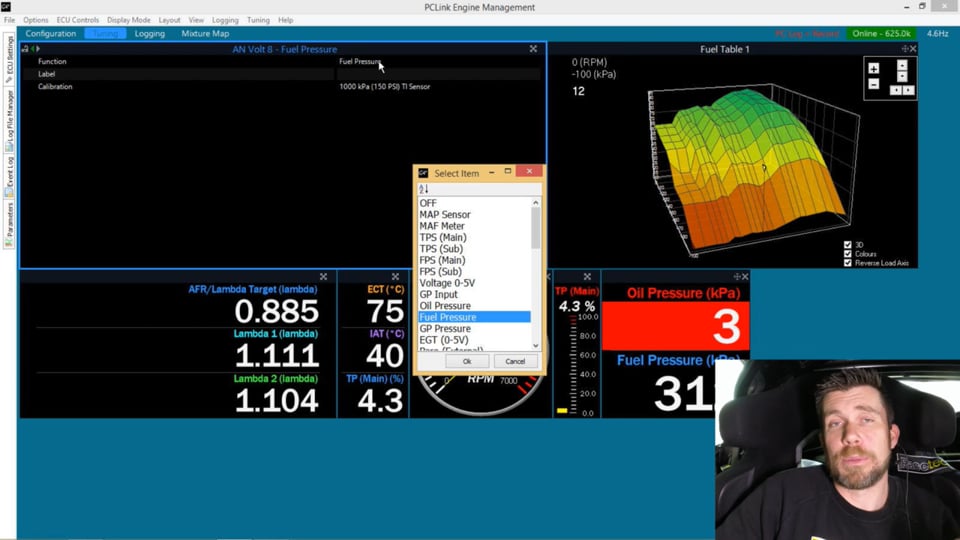Screen dimensions: 960x540
Task: Click the Online status indicator
Action: tap(881, 34)
